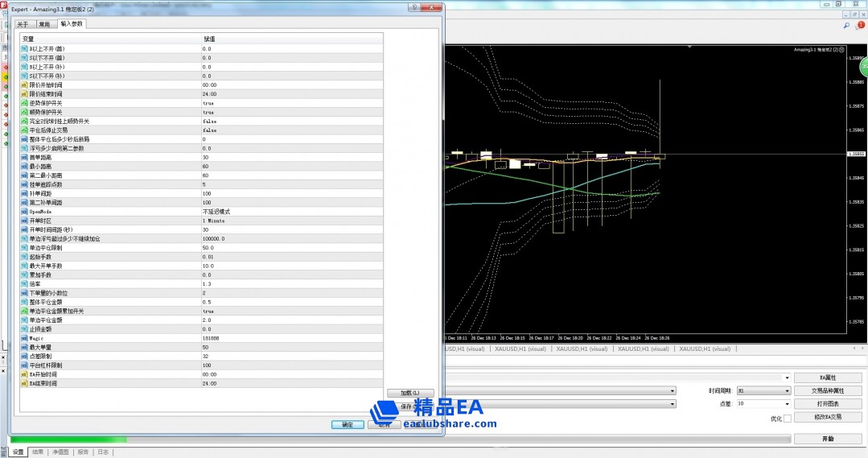Click the icon beside 逆势保护开关 parameter
Viewport: 868px width, 458px height.
click(x=24, y=103)
